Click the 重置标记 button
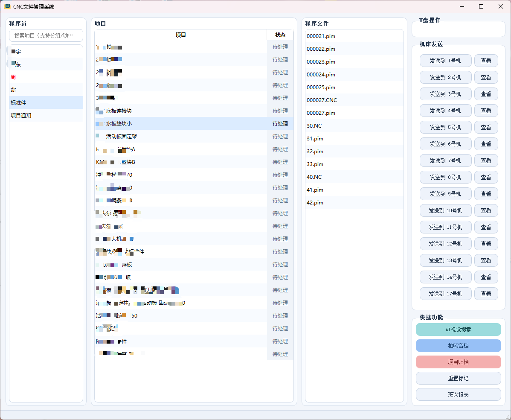This screenshot has height=420, width=511. coord(458,378)
